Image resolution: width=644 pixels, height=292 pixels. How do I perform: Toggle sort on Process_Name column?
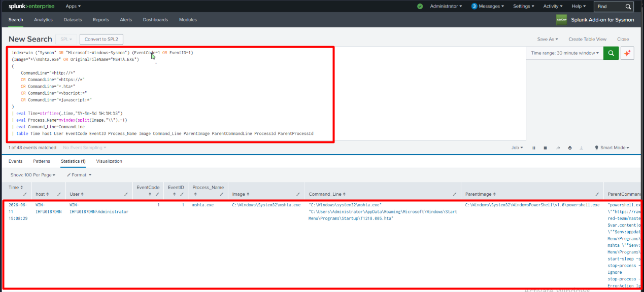click(x=208, y=188)
